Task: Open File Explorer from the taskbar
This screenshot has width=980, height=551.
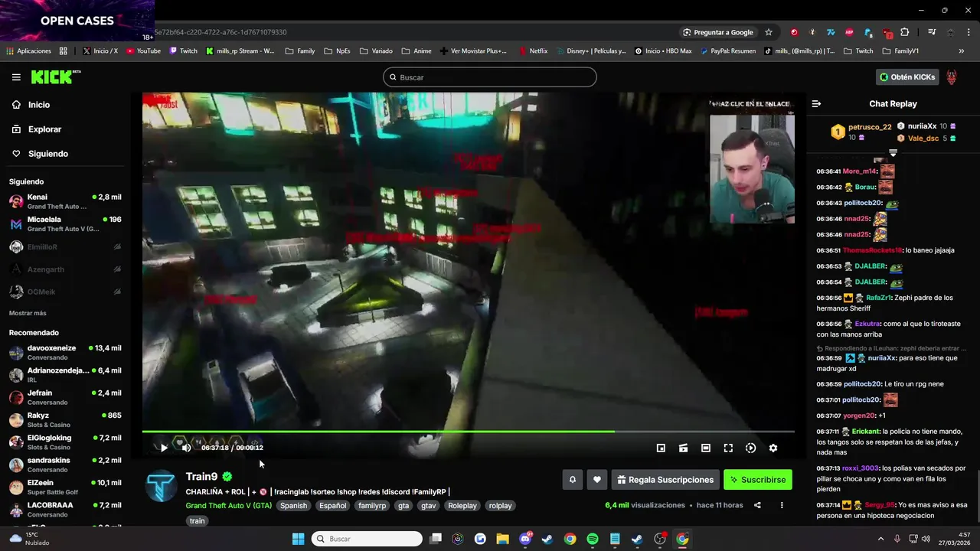Action: pyautogui.click(x=502, y=539)
